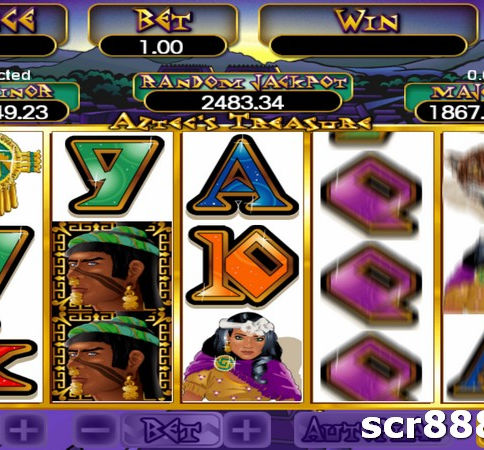This screenshot has height=450, width=484.
Task: Click the green 9 symbol on reel two
Action: (115, 175)
